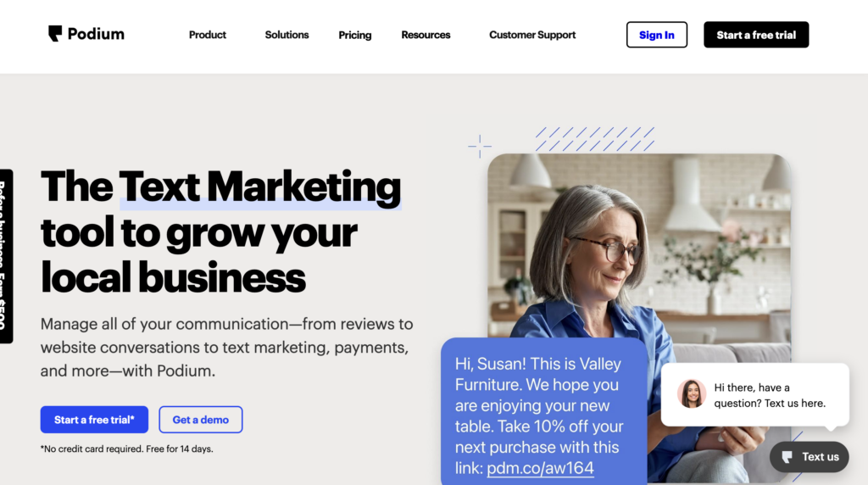Viewport: 868px width, 485px height.
Task: Click the blue Valley Furniture message bubble
Action: tap(543, 411)
